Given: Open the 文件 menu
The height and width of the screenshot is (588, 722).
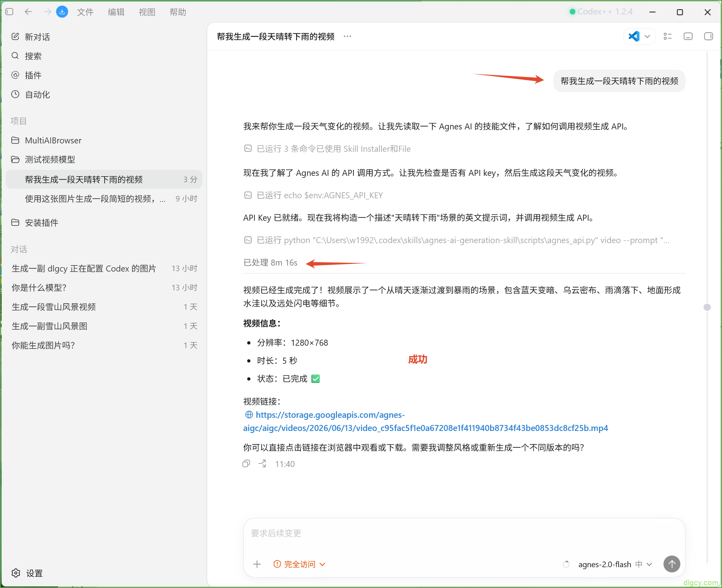Looking at the screenshot, I should tap(85, 12).
